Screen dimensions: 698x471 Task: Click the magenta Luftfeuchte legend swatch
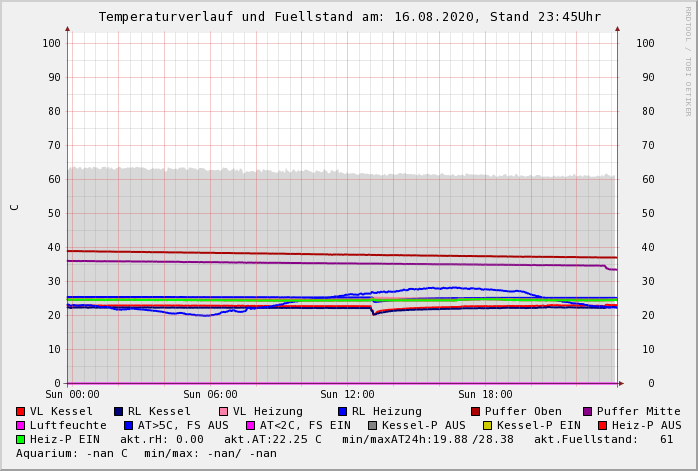pos(20,426)
